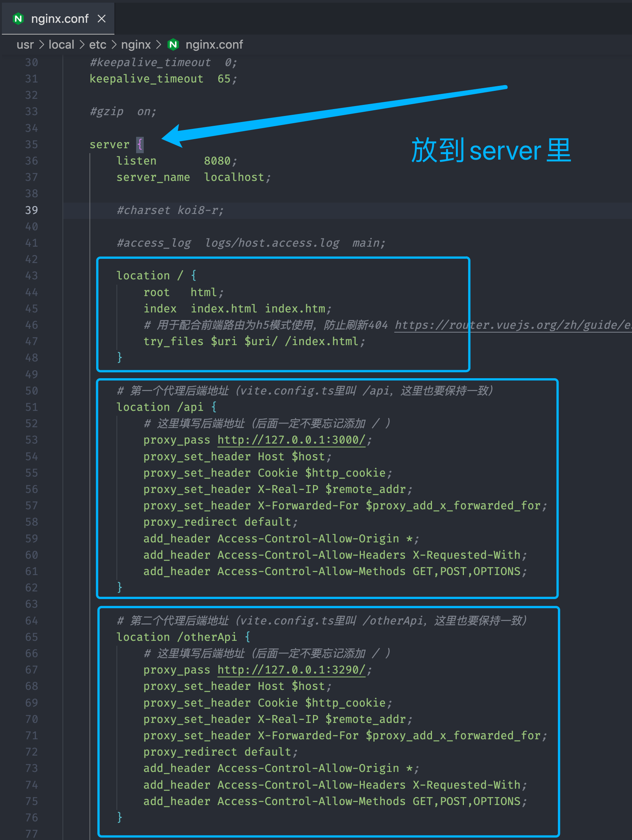
Task: Expand the breadcrumb chevron after 'usr'
Action: [x=41, y=45]
